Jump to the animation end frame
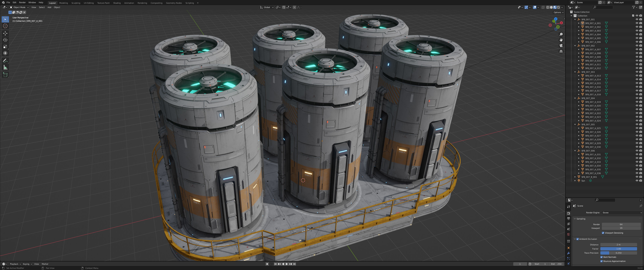The image size is (644, 270). click(x=294, y=264)
